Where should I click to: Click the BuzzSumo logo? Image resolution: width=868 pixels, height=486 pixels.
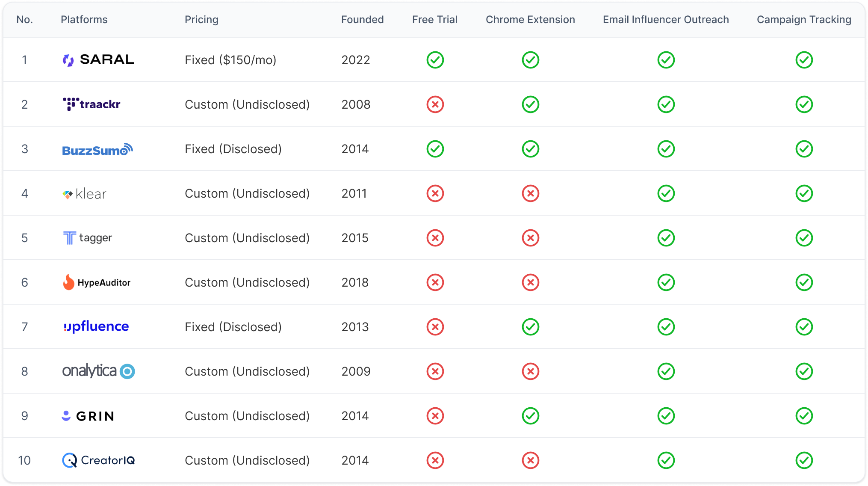(x=97, y=149)
